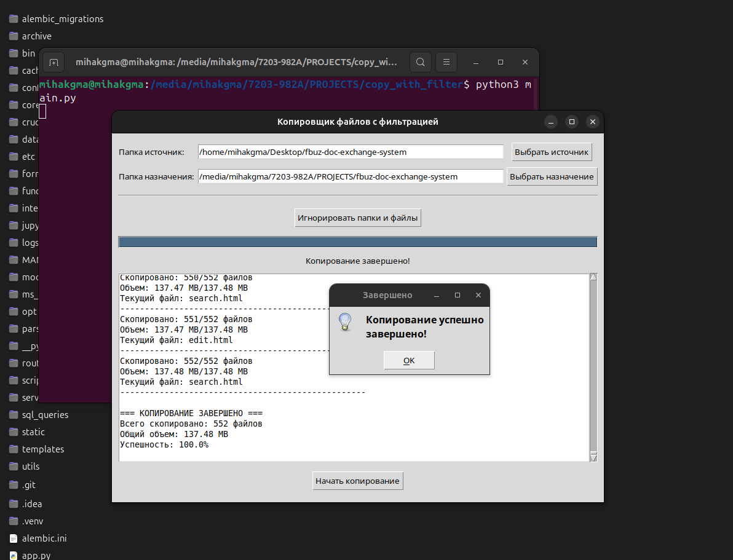
Task: Close the terminal window
Action: [x=525, y=62]
